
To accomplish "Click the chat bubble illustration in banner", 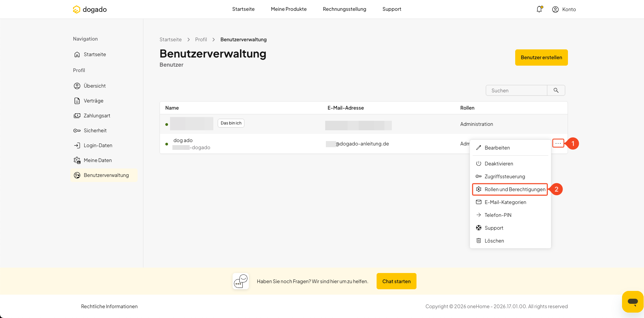I will 241,281.
